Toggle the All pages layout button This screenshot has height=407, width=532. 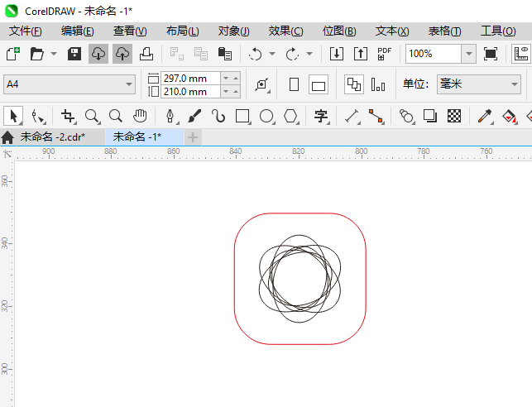354,84
